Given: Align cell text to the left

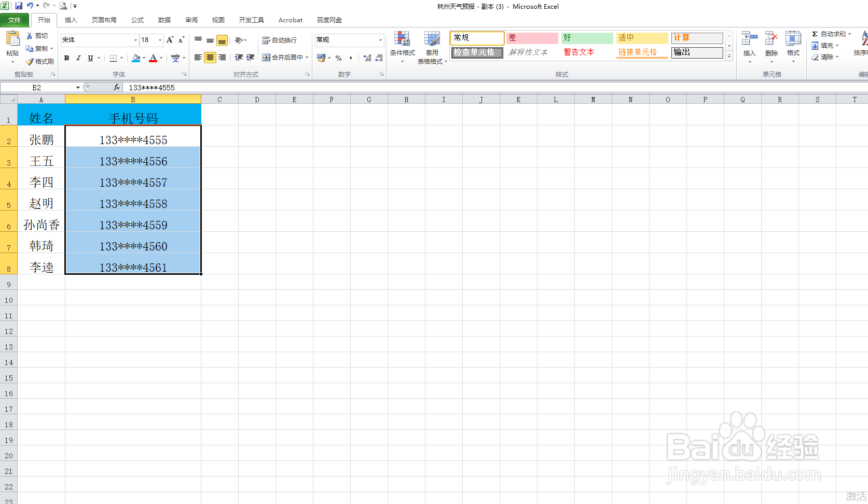Looking at the screenshot, I should click(x=198, y=58).
